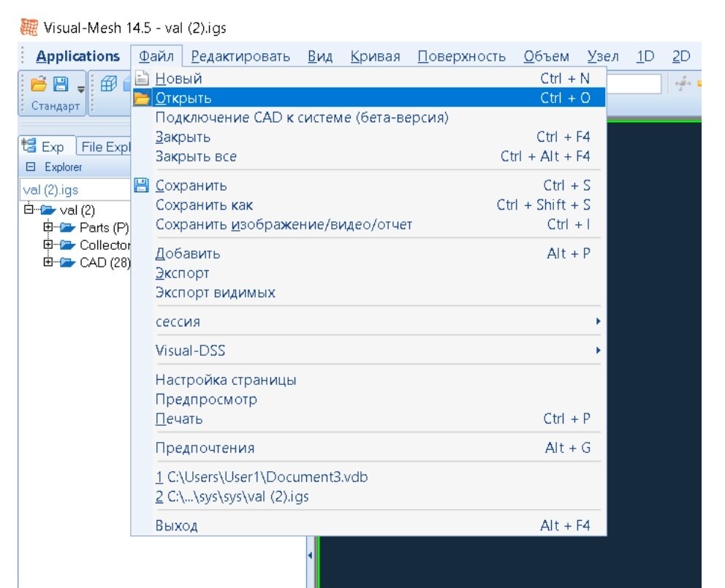Click the CAD (28) folder icon

[67, 262]
